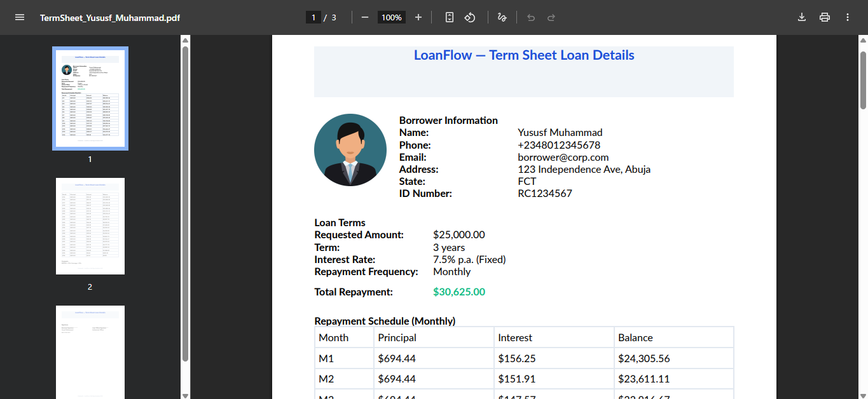This screenshot has height=399, width=868.
Task: Click the undo arrow icon
Action: (x=531, y=17)
